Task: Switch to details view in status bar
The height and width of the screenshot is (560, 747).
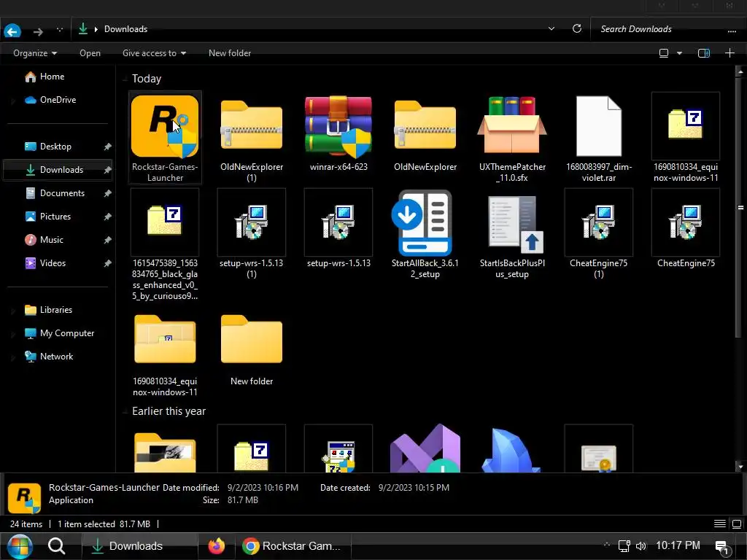Action: point(720,524)
